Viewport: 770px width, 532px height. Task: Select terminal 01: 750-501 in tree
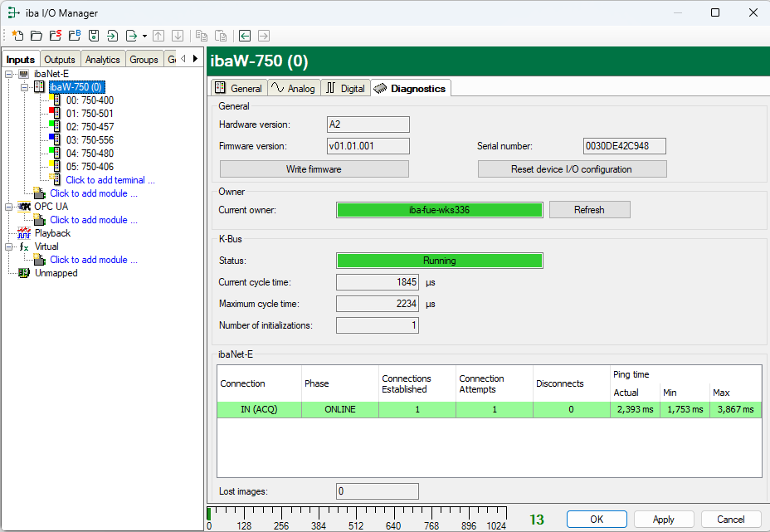[90, 114]
